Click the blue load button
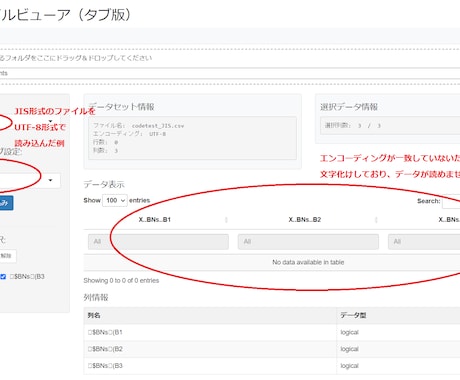Image resolution: width=460 pixels, height=380 pixels. point(6,203)
